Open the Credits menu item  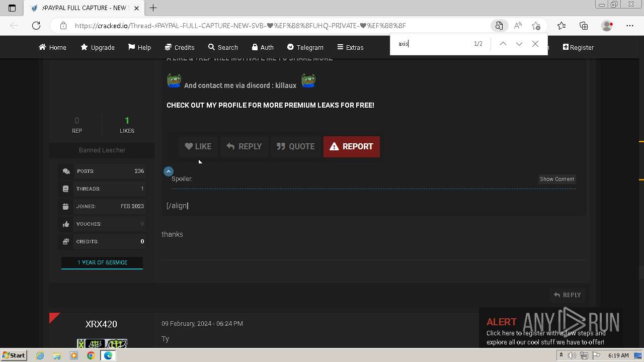coord(180,47)
